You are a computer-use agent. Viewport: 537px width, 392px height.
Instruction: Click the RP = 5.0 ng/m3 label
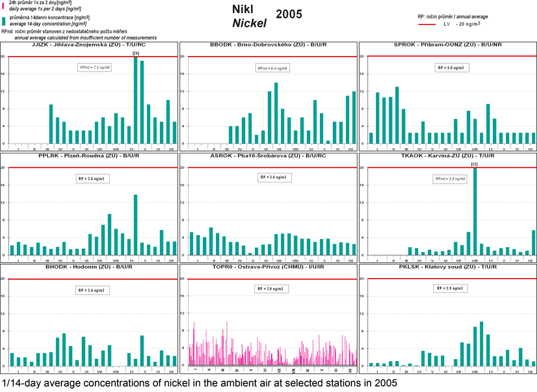click(450, 68)
